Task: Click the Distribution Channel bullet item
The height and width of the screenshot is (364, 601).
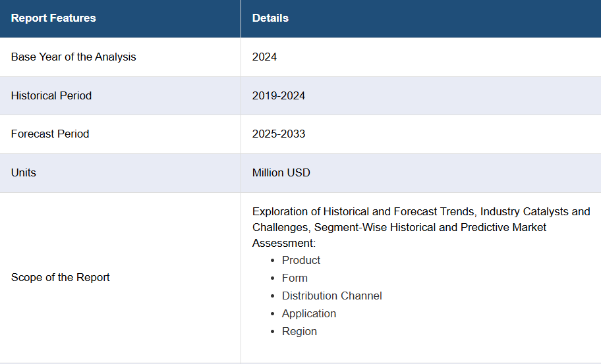Action: tap(332, 296)
